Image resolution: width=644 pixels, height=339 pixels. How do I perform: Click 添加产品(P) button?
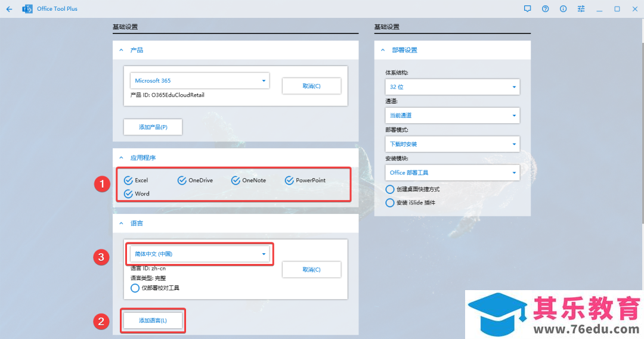pyautogui.click(x=153, y=127)
